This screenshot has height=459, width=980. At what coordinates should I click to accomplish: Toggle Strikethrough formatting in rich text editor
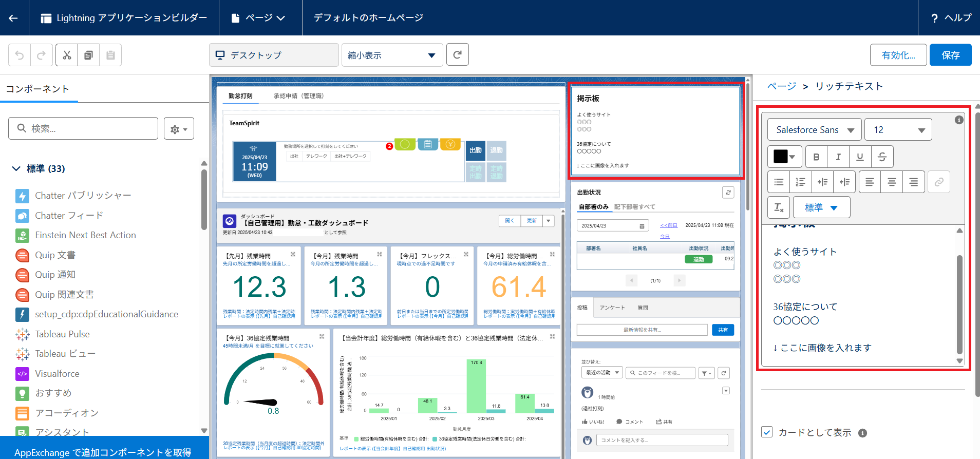[x=882, y=157]
